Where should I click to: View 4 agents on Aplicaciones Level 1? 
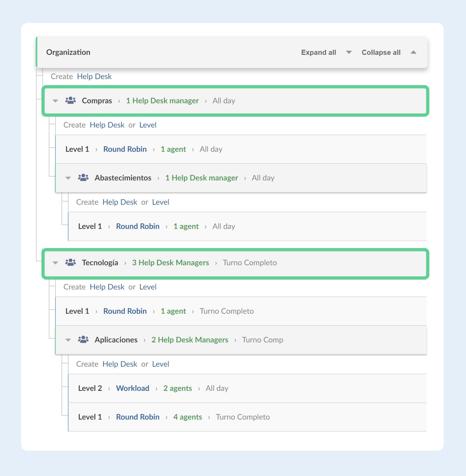[x=187, y=417]
